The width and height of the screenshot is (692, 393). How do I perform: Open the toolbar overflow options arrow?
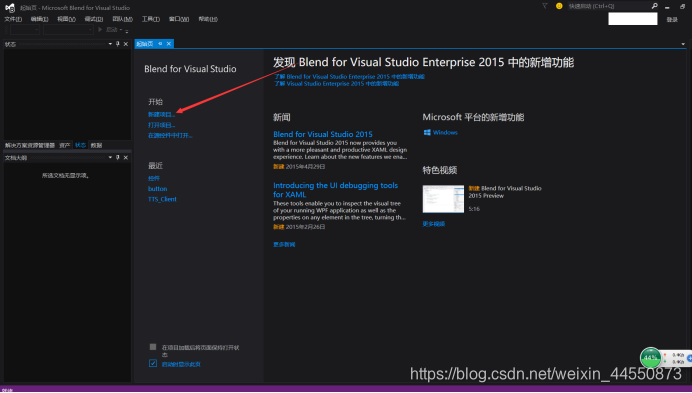coord(127,30)
